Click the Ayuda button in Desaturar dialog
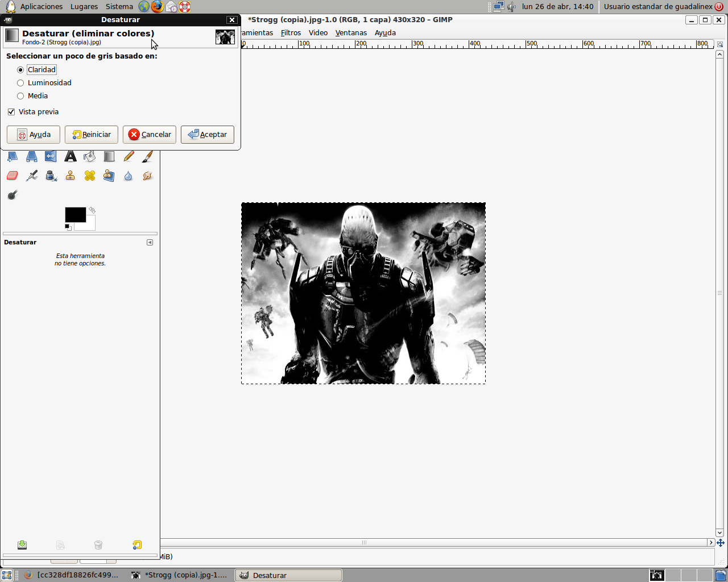728x582 pixels. pyautogui.click(x=34, y=135)
